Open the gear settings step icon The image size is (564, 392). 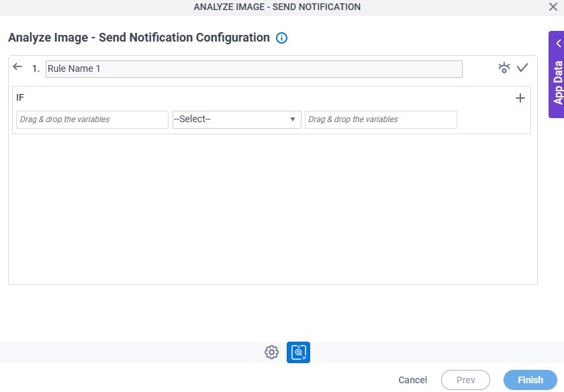click(x=271, y=352)
